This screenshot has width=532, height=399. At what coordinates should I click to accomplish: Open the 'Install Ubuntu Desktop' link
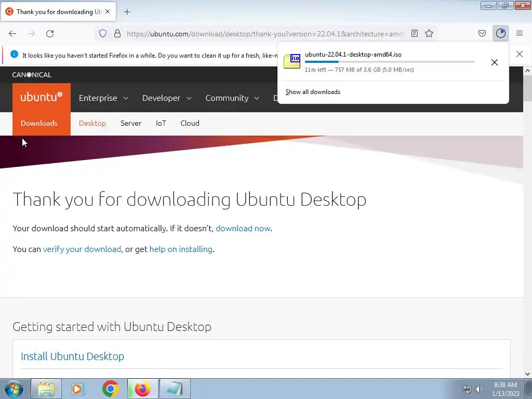tap(72, 356)
